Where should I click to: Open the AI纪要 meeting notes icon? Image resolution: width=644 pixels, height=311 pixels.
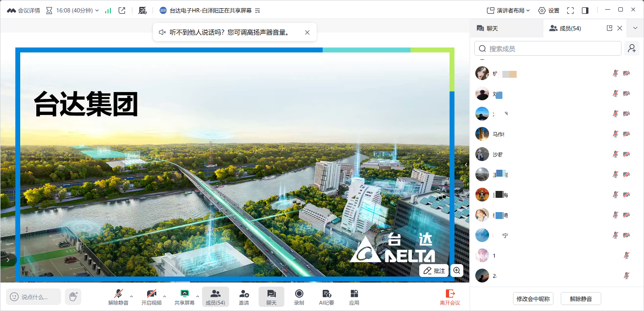[326, 297]
